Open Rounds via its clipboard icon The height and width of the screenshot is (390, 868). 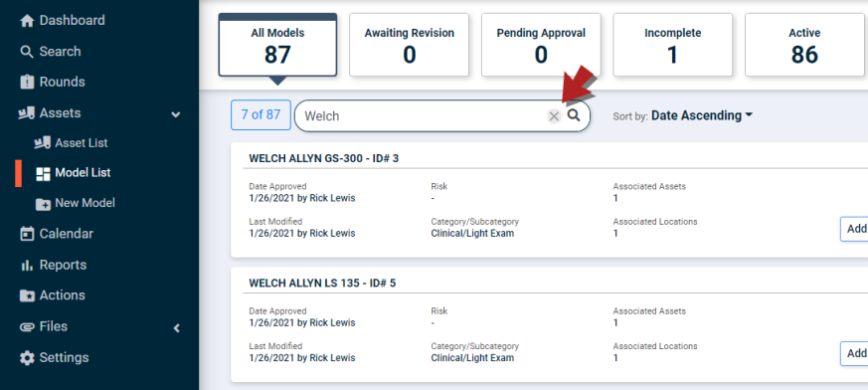[27, 82]
